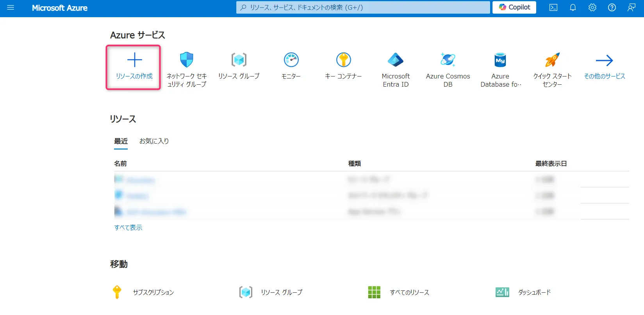Open the キー コンテナー key icon
Image resolution: width=644 pixels, height=315 pixels.
344,60
